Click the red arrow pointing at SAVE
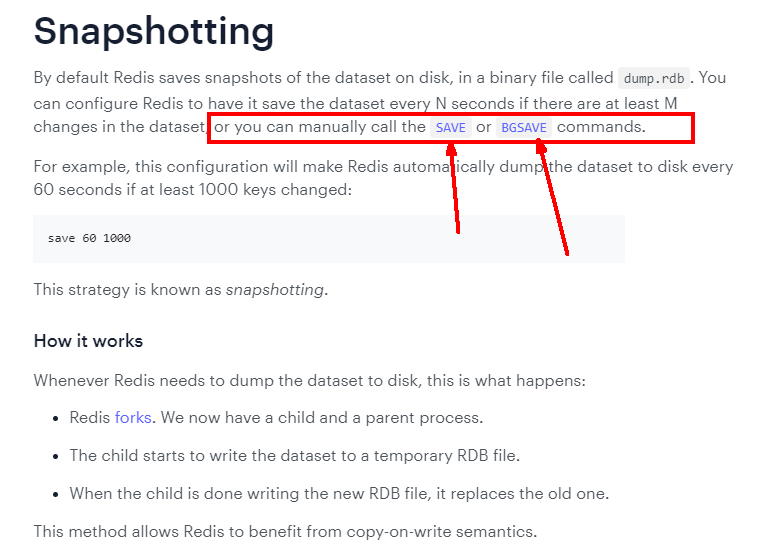This screenshot has width=763, height=546. (x=454, y=189)
